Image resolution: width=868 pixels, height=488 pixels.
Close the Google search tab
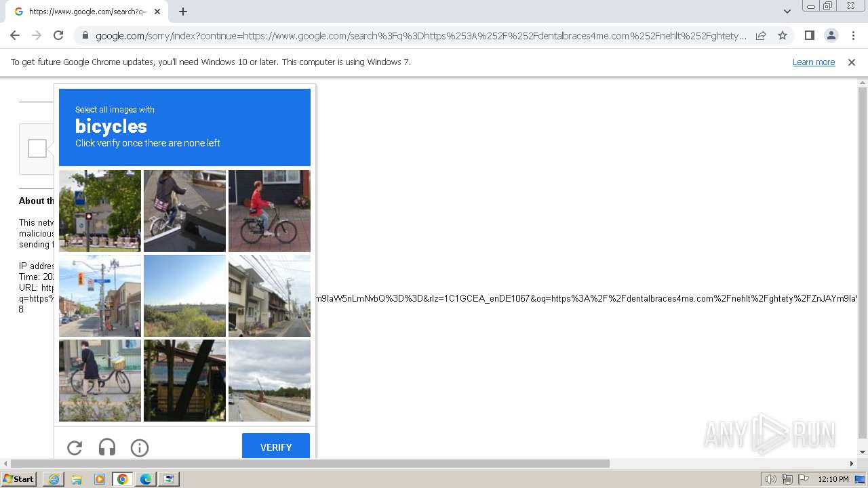(x=158, y=12)
